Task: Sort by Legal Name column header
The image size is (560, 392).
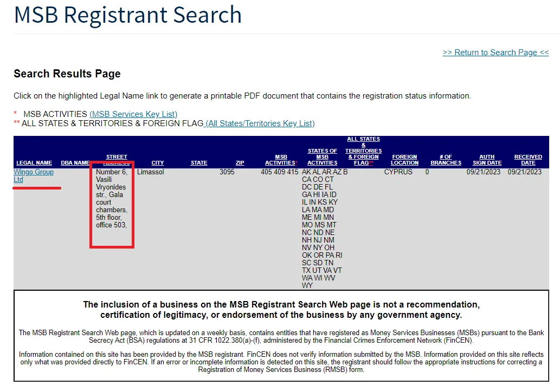Action: (34, 163)
